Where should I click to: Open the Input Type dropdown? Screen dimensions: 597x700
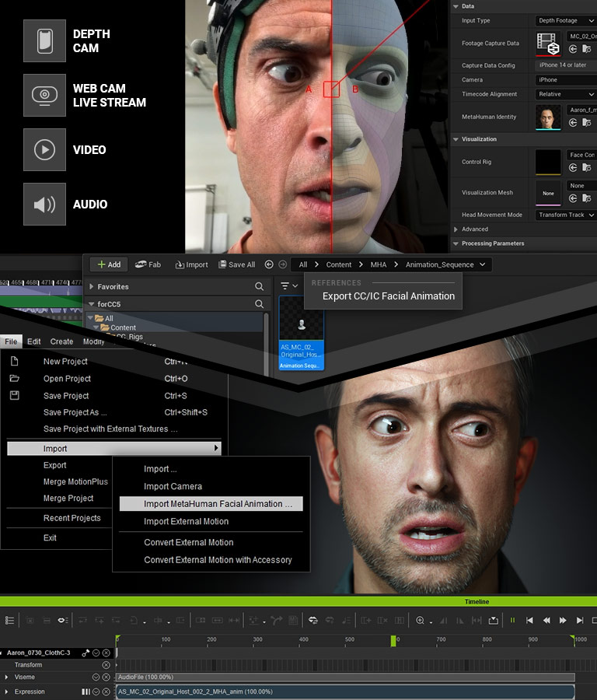pyautogui.click(x=565, y=21)
